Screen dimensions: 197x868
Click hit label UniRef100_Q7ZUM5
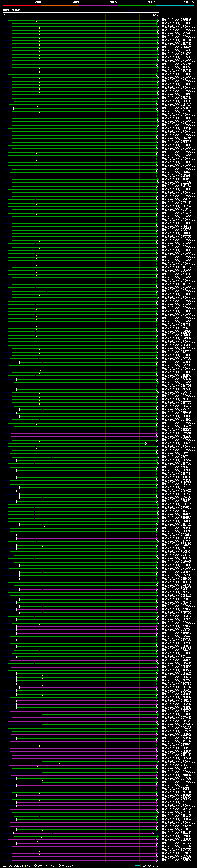pos(176,94)
